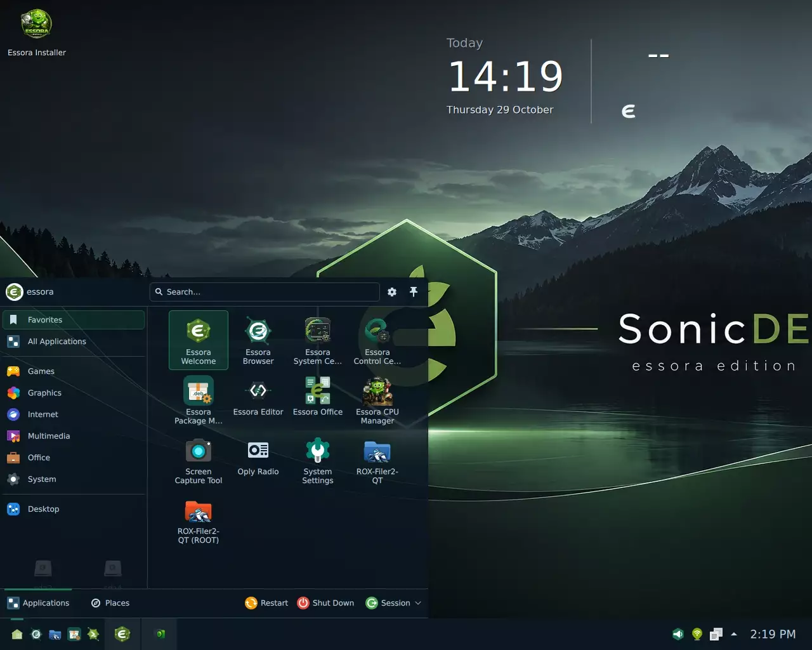Focus the Search field in the menu

click(x=265, y=292)
